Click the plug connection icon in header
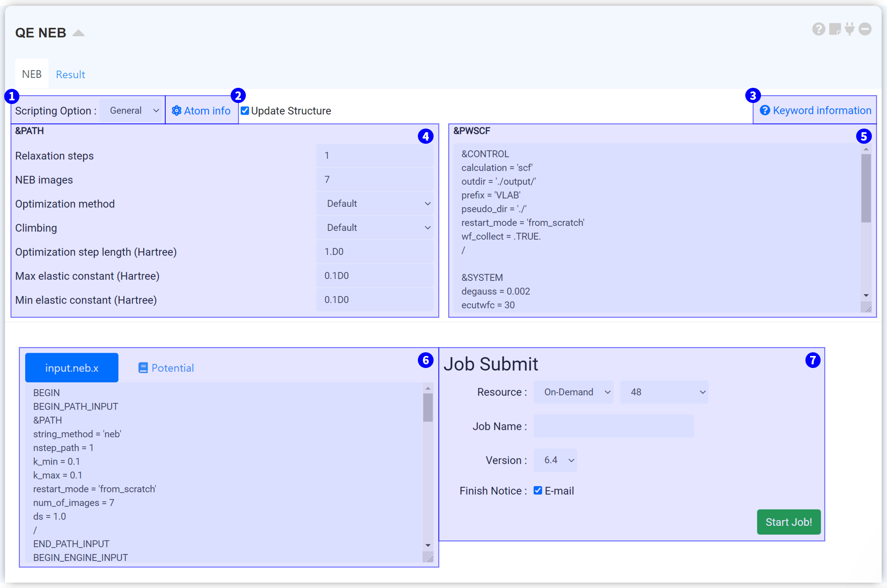The height and width of the screenshot is (588, 887). click(x=850, y=29)
